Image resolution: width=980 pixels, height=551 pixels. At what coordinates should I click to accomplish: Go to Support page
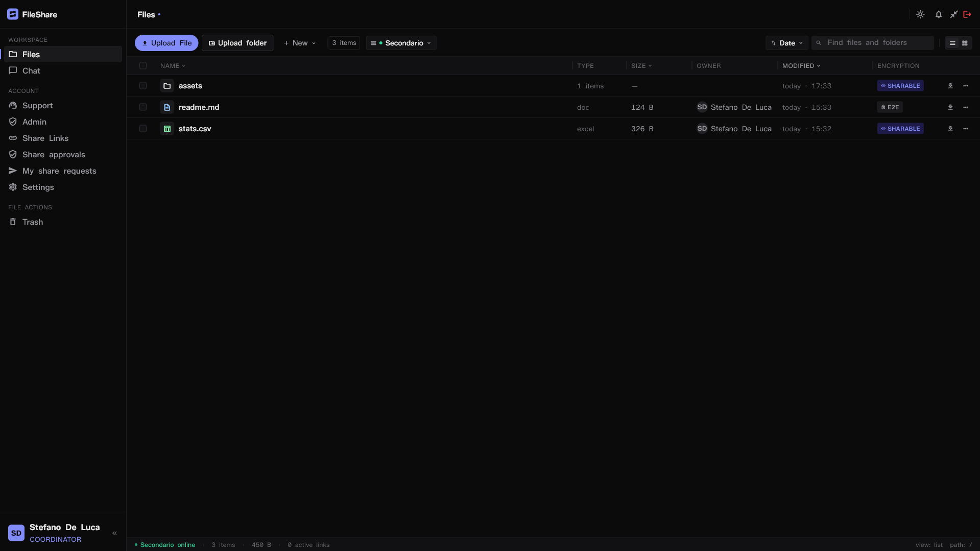(x=63, y=105)
